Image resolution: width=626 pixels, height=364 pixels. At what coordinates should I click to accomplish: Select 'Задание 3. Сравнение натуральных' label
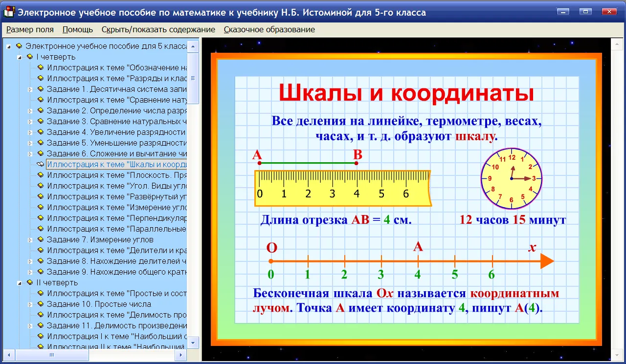[117, 121]
